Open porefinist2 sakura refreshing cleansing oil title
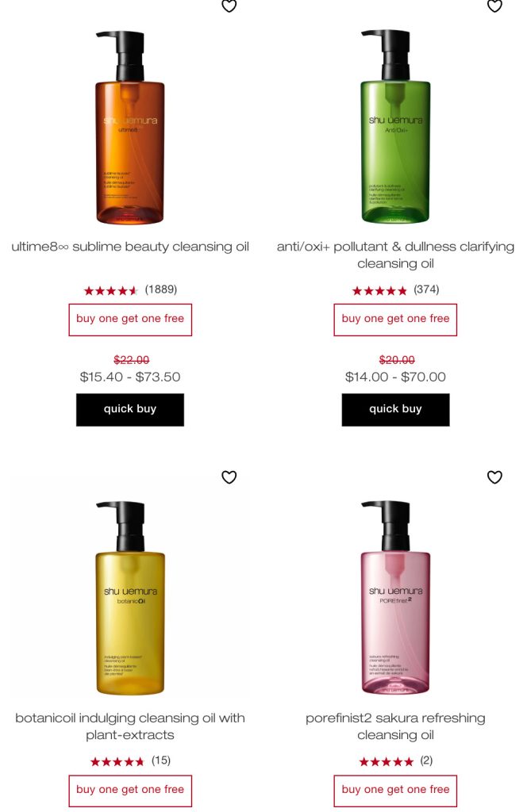Viewport: 527px width, 812px height. (395, 726)
